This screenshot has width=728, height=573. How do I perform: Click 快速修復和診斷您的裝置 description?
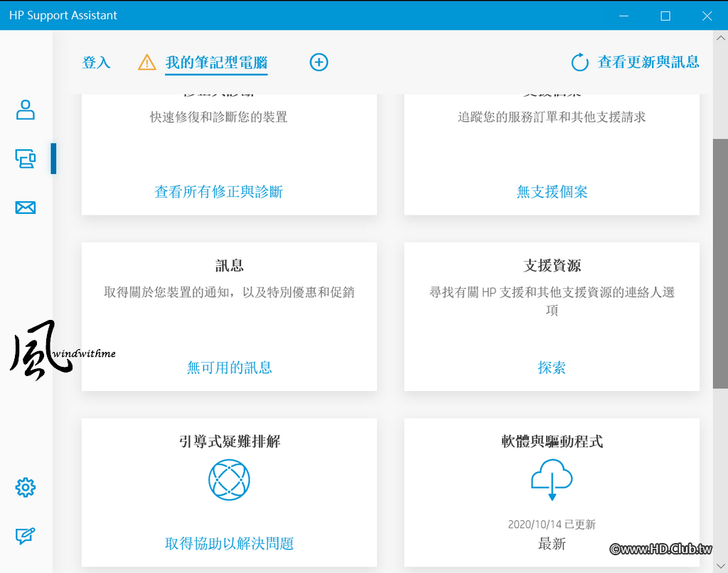point(219,117)
